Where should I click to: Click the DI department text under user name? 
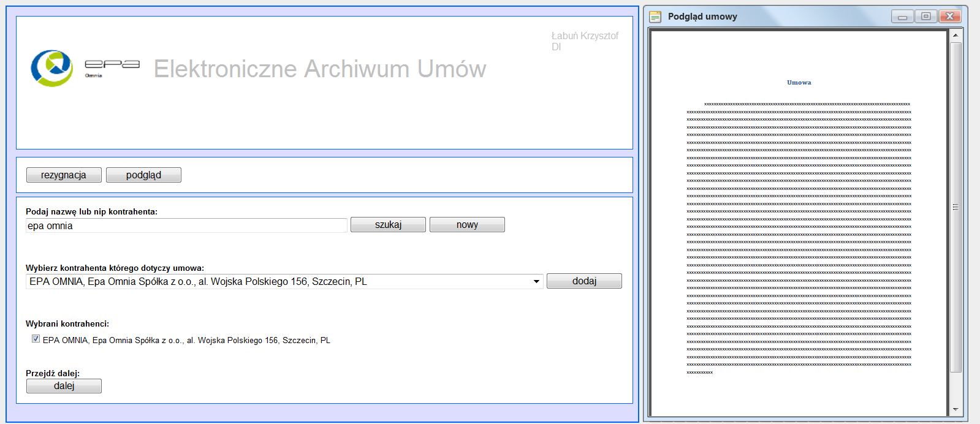[x=556, y=47]
